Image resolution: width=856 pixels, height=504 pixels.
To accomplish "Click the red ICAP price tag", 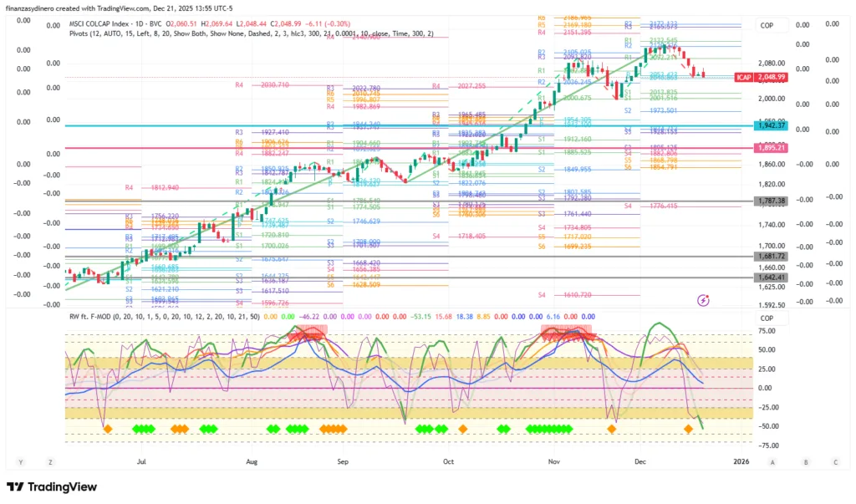I will coord(742,77).
